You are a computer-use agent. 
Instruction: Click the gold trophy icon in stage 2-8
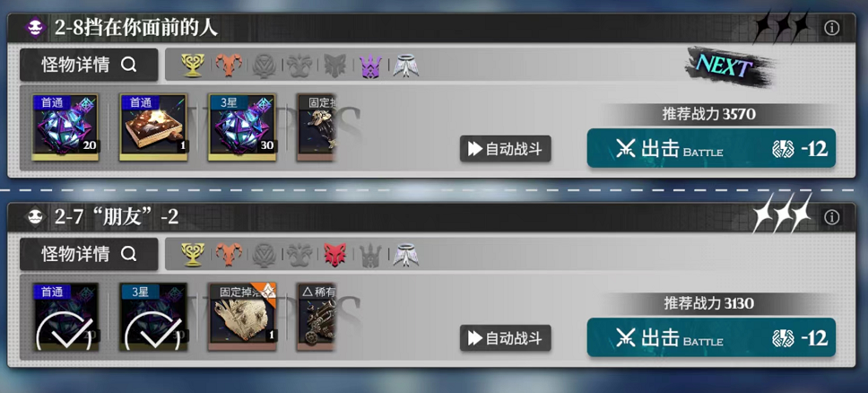[193, 65]
